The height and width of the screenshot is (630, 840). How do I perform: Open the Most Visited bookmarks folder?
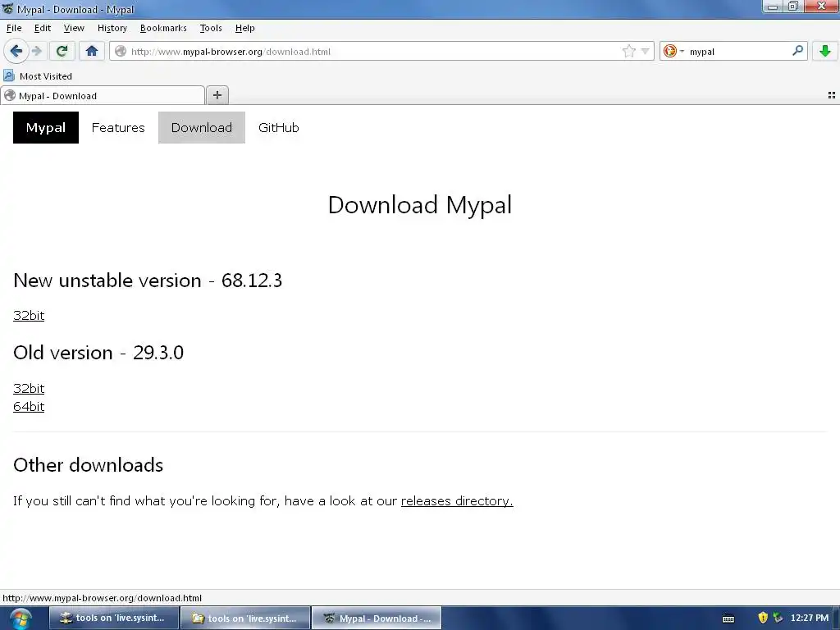38,76
